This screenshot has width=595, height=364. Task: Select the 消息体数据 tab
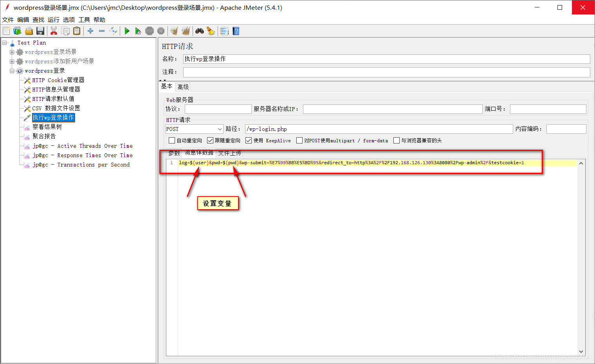(x=199, y=152)
